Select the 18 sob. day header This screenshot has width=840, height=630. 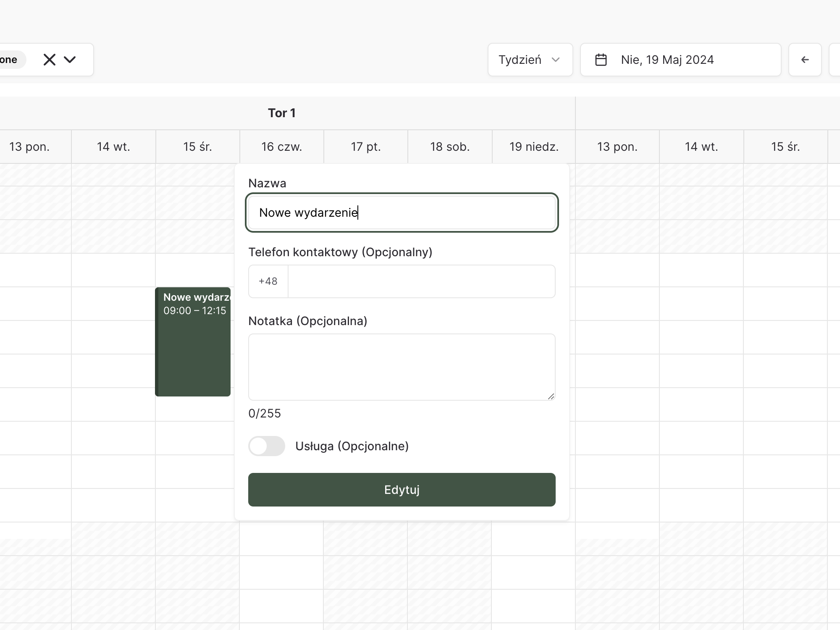[x=450, y=147]
